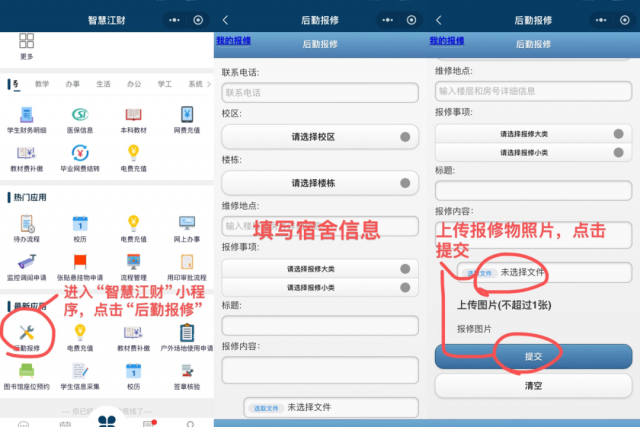This screenshot has width=640, height=427.
Task: Open the 更多 grid icon
Action: 27,45
